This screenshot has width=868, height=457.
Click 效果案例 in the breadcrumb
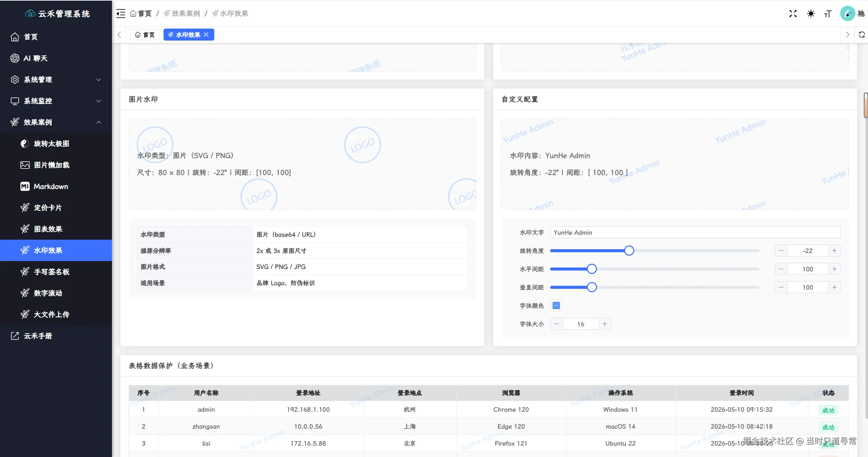point(182,14)
